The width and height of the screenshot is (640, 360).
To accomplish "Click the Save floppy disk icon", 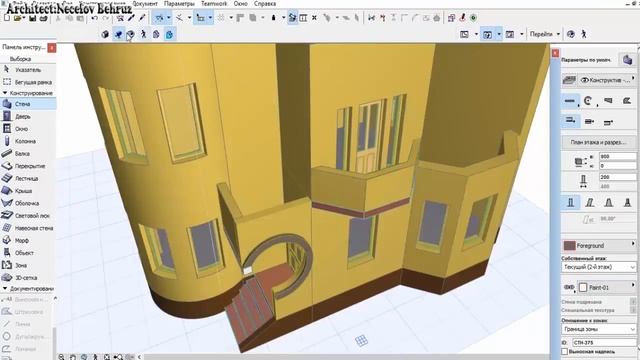I will pyautogui.click(x=33, y=18).
